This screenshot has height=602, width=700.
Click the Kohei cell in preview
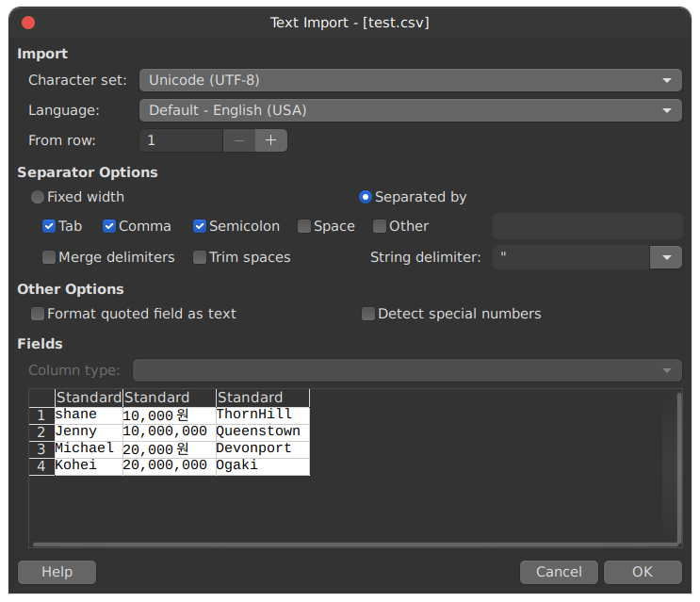pyautogui.click(x=89, y=466)
